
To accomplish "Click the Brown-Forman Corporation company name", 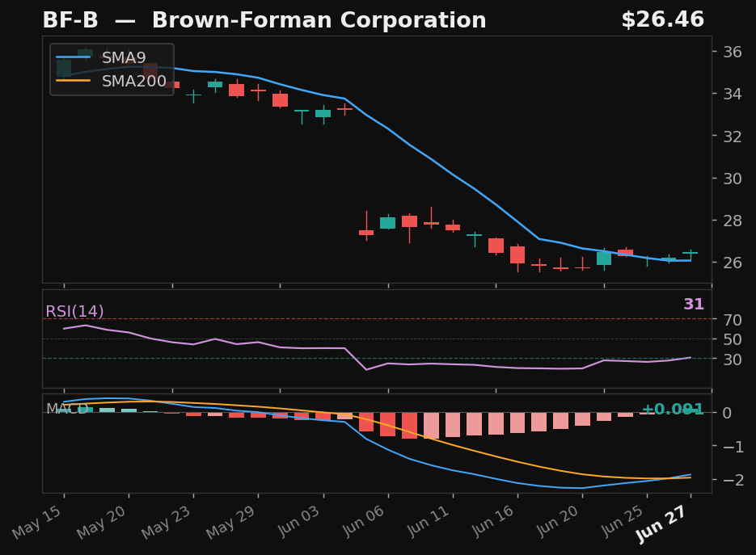I will (319, 20).
